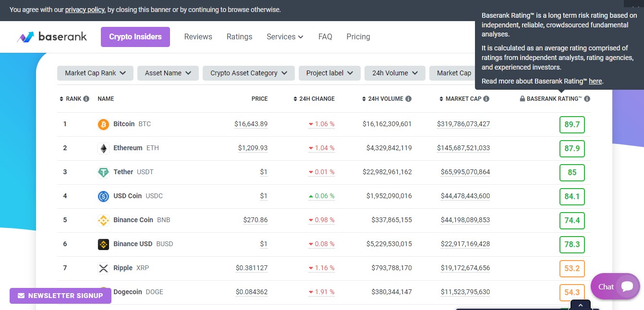Screen dimensions: 644x310
Task: Click the Newsletter Signup button
Action: [61, 296]
